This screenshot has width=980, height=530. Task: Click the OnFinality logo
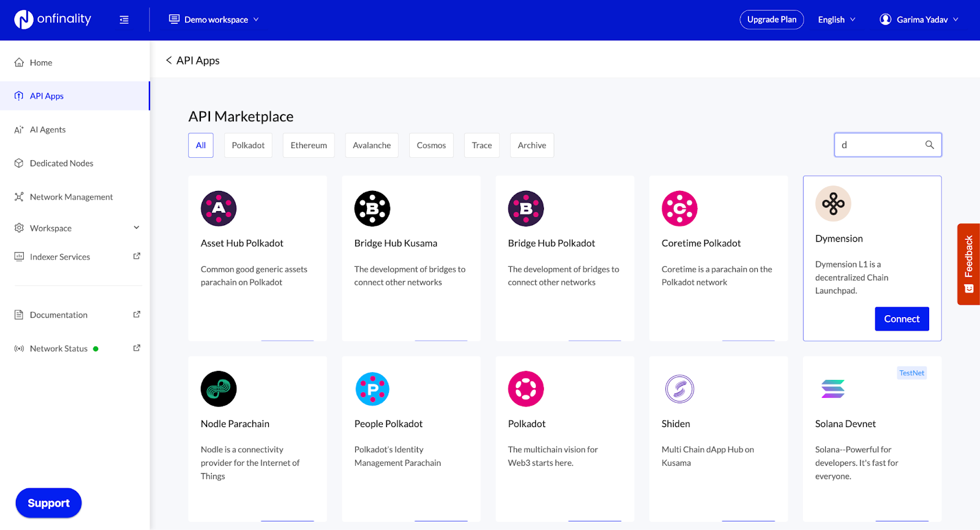point(53,20)
